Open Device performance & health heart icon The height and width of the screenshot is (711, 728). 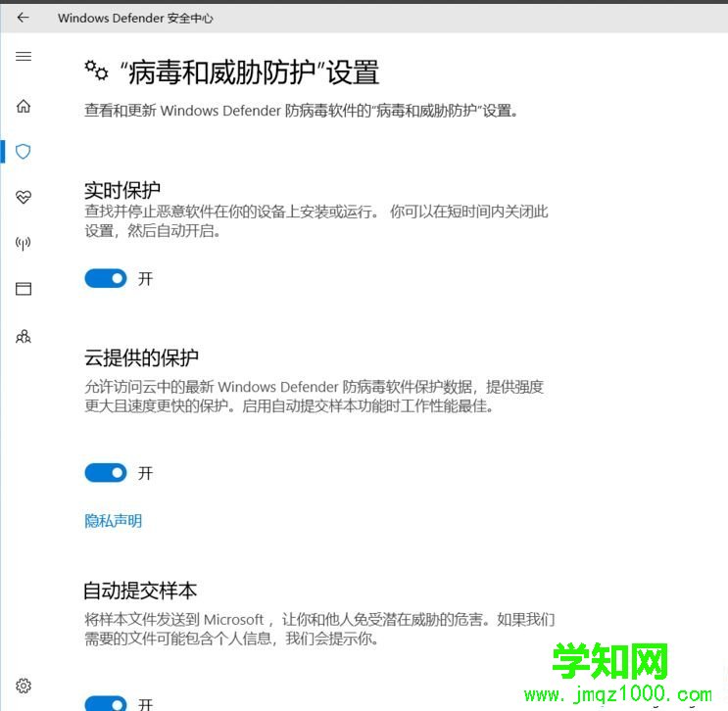(x=24, y=197)
